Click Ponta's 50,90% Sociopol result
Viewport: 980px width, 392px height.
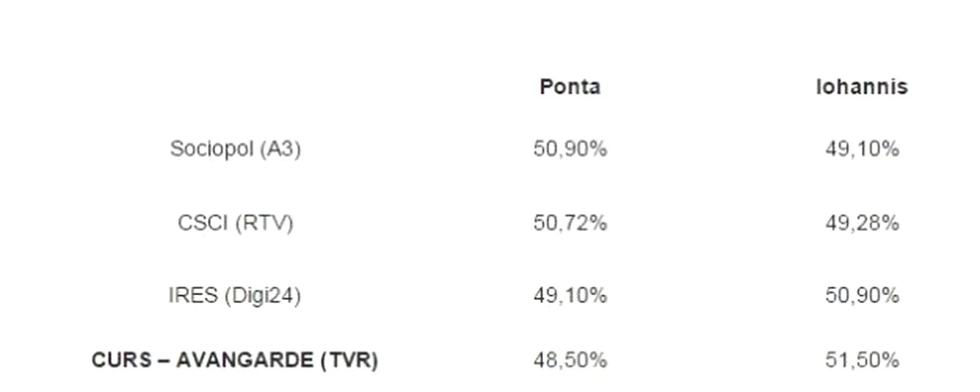(570, 149)
